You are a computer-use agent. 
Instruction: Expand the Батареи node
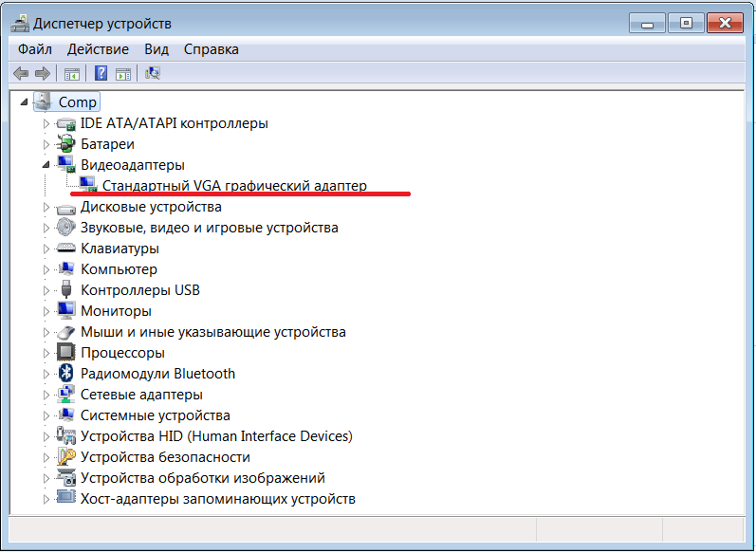pos(46,144)
